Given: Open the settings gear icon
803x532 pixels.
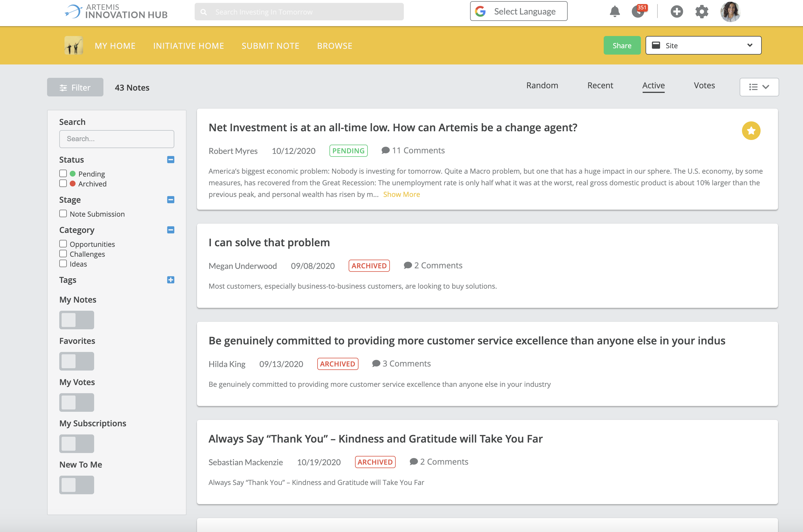Looking at the screenshot, I should tap(702, 12).
